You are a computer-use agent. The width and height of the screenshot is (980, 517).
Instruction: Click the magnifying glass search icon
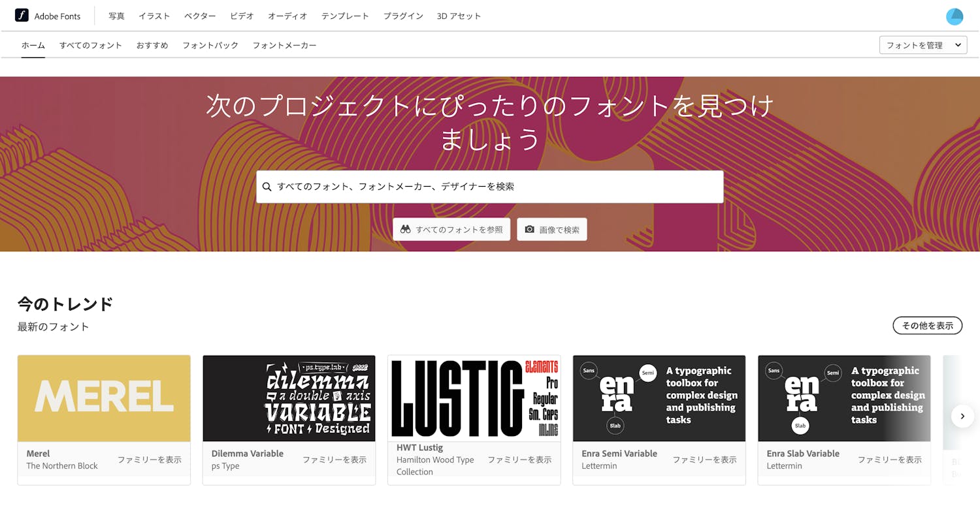[267, 187]
